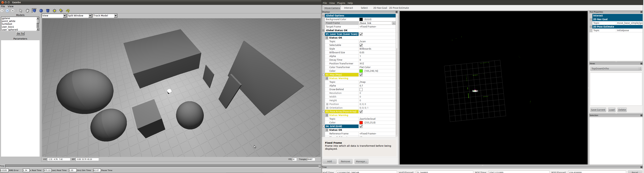This screenshot has height=173, width=644.
Task: Collapse the Global Options section
Action: point(323,16)
